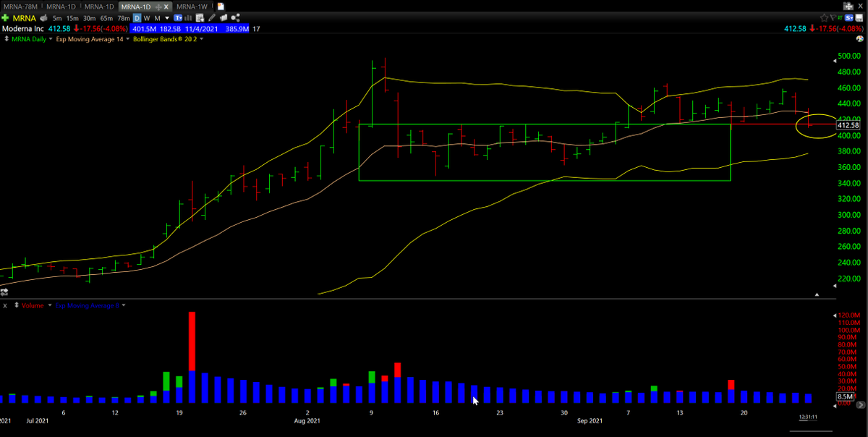Click the top-right 412.58 price readout
This screenshot has width=868, height=437.
(794, 29)
